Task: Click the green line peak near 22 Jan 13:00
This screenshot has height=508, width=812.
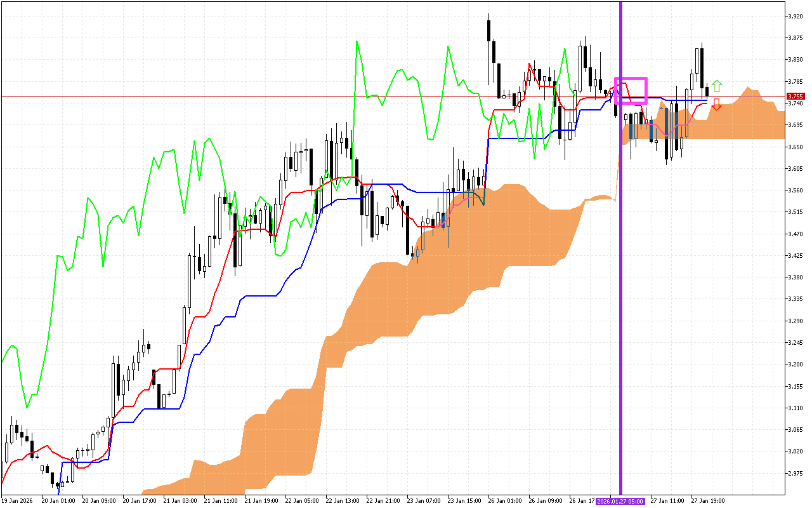Action: [x=357, y=42]
